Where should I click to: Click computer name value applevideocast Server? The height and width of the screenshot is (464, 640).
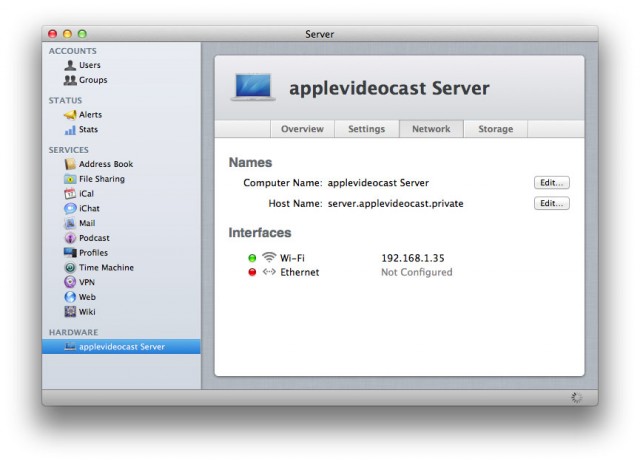(378, 183)
